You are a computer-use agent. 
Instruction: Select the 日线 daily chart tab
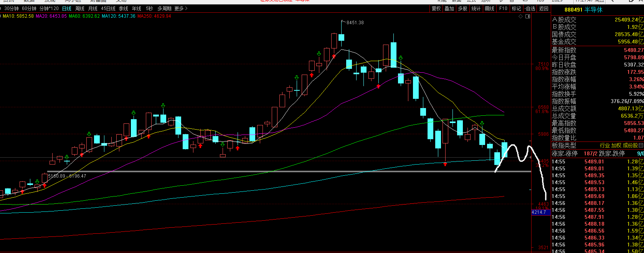click(67, 8)
